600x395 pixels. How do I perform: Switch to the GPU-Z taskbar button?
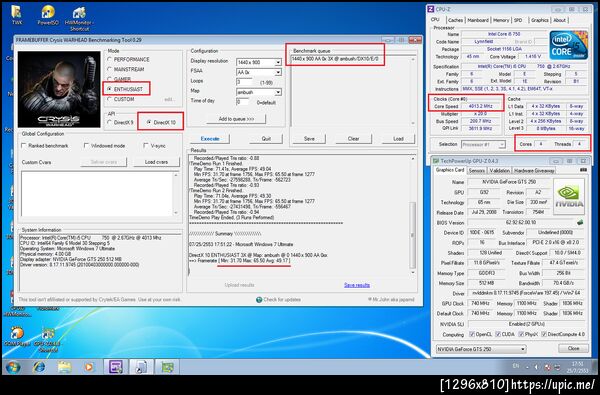(167, 367)
